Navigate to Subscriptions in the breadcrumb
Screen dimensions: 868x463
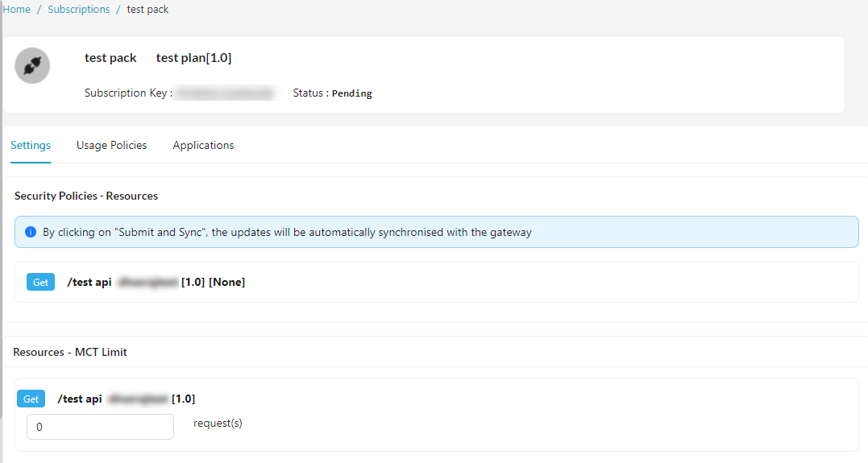coord(78,10)
